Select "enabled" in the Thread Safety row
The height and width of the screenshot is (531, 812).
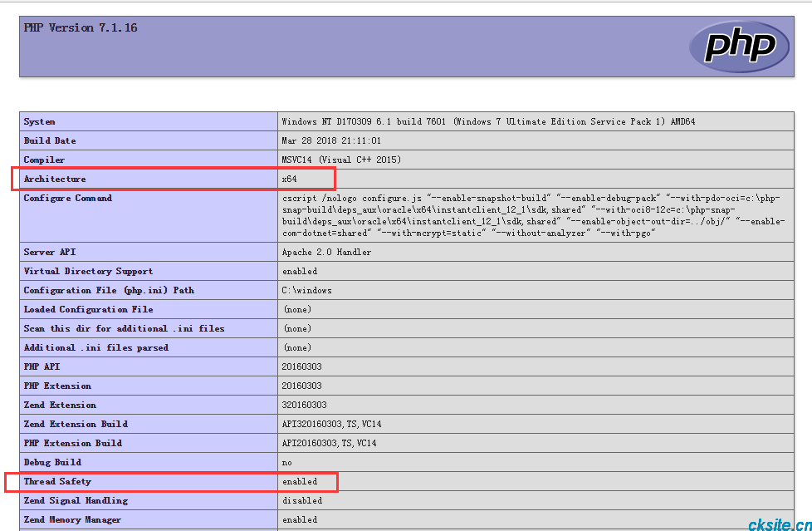tap(300, 482)
